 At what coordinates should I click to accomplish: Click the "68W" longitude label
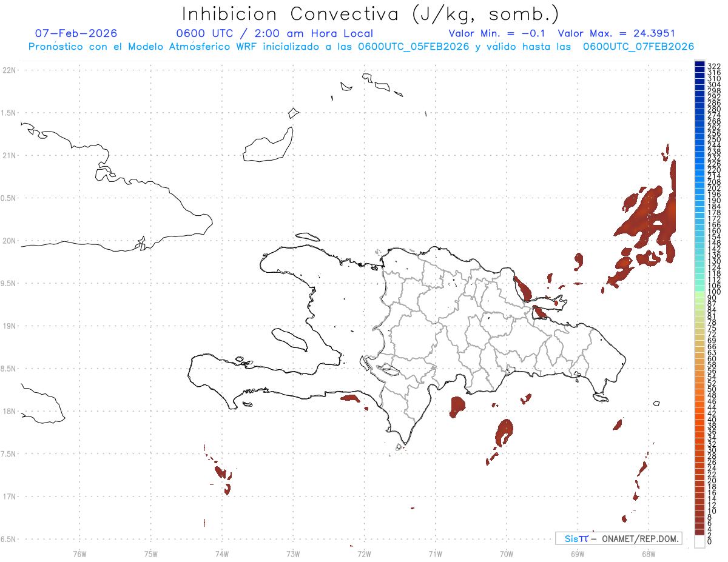coord(649,554)
